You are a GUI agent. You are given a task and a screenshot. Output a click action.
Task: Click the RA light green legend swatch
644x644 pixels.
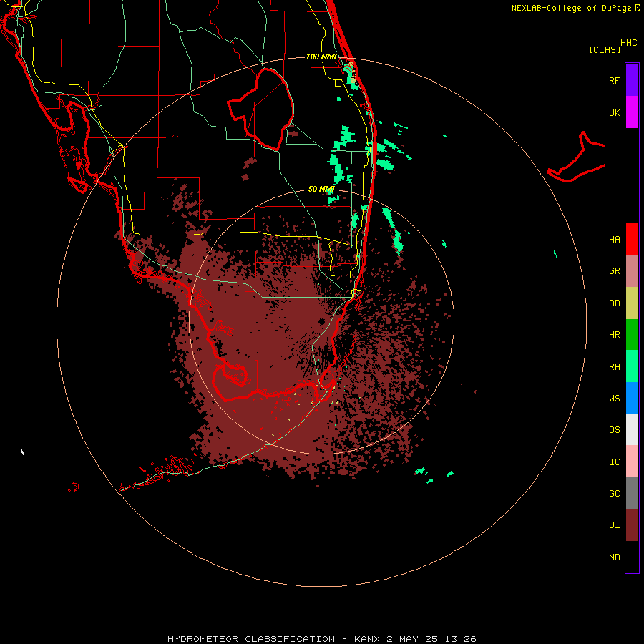(x=632, y=366)
